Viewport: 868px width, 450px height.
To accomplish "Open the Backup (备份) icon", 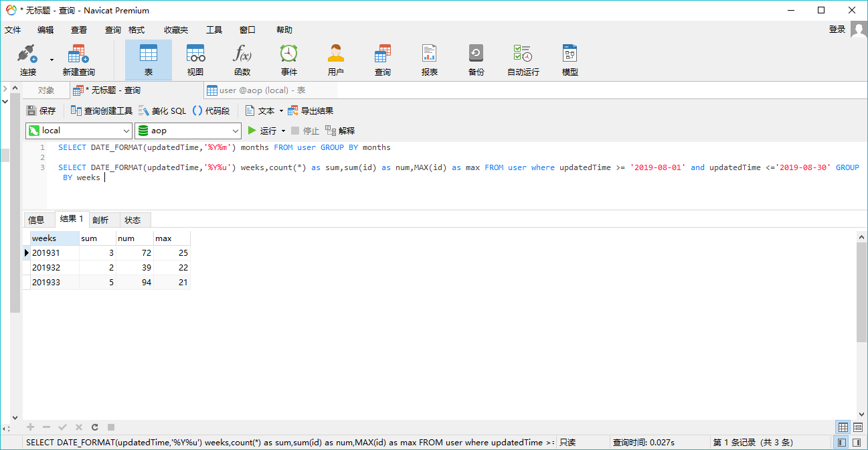I will click(476, 60).
